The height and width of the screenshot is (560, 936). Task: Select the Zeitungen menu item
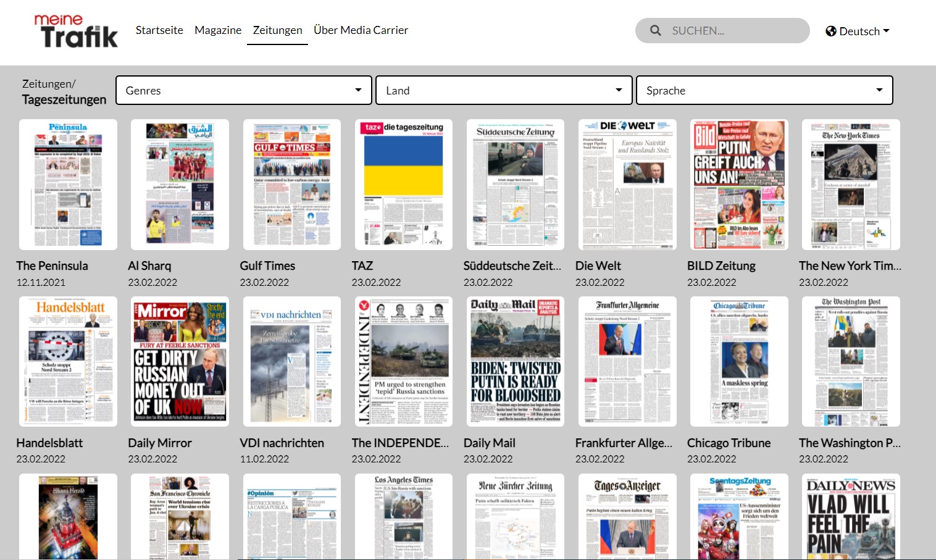(277, 30)
